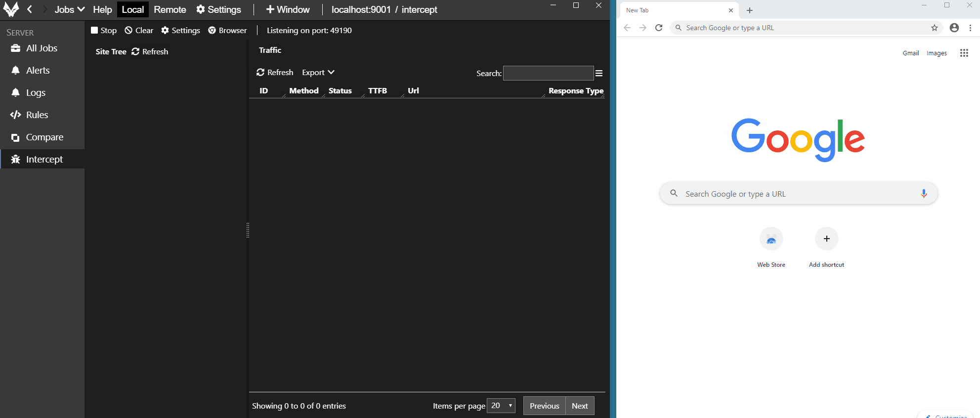This screenshot has height=418, width=980.
Task: Go back using the app's back chevron
Action: click(x=30, y=9)
